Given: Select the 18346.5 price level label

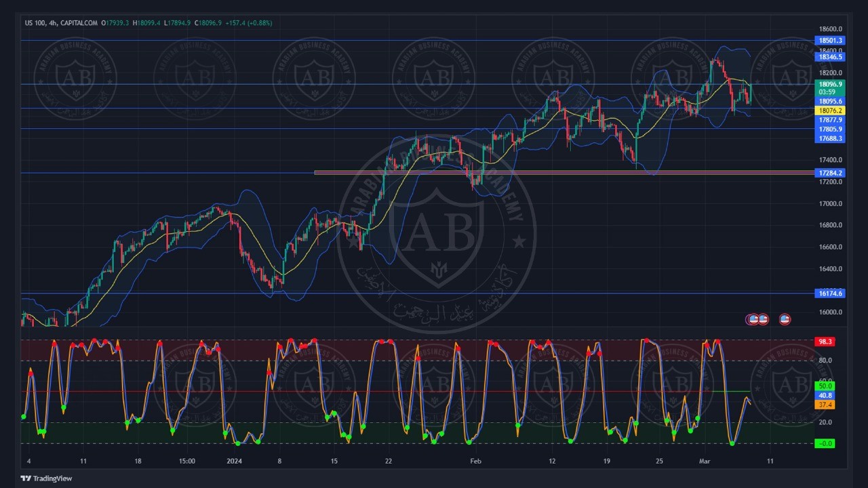Looking at the screenshot, I should (x=830, y=57).
